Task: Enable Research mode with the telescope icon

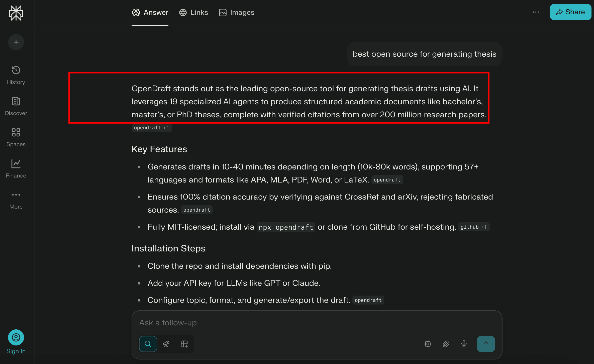Action: click(166, 344)
